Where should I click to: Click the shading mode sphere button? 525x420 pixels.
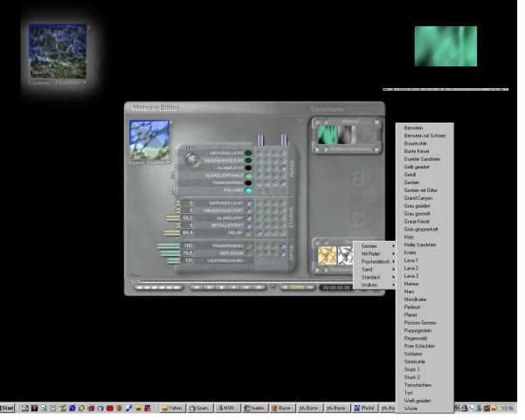tap(194, 162)
